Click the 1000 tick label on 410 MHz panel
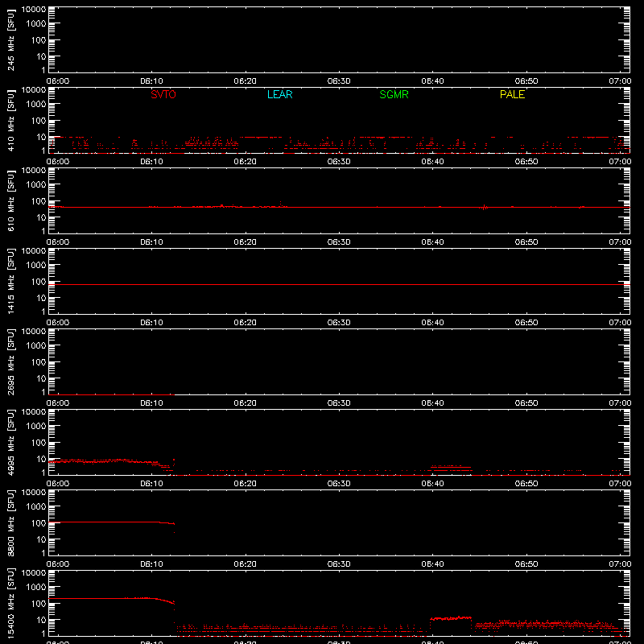 click(35, 105)
